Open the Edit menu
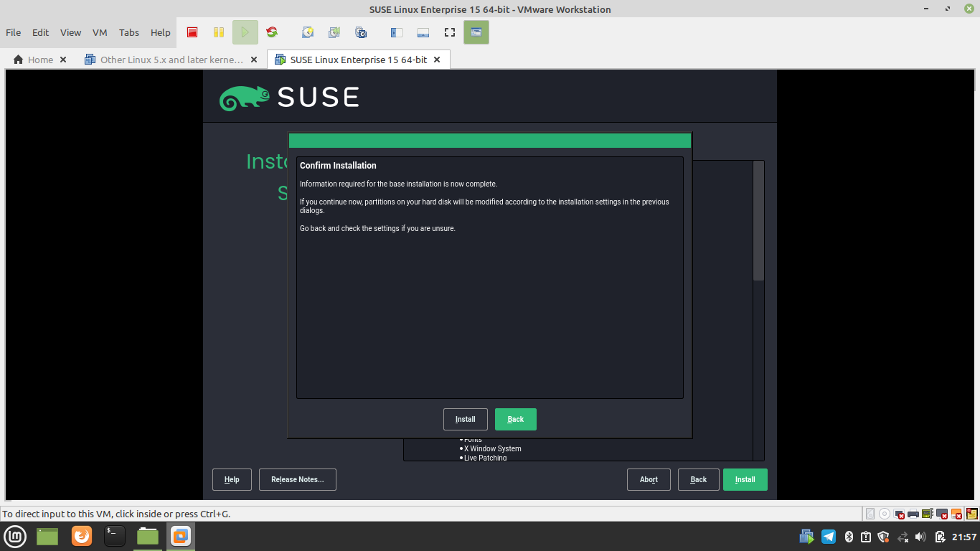This screenshot has height=551, width=980. click(x=40, y=32)
